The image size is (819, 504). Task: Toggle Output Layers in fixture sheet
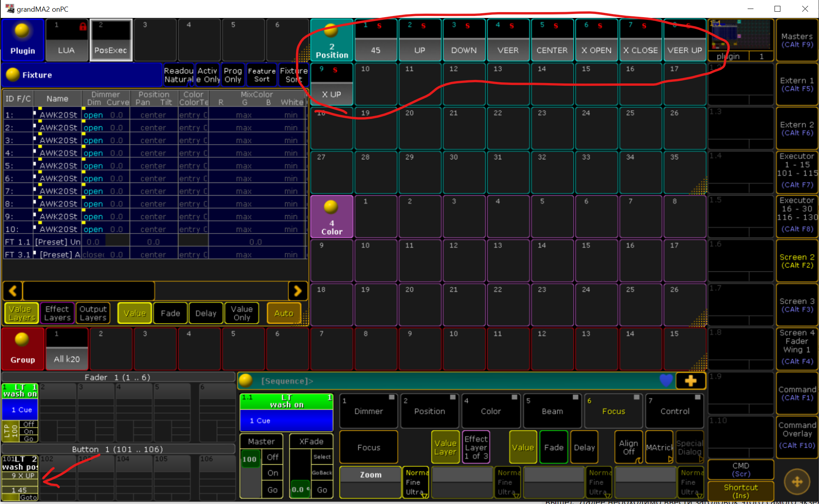pyautogui.click(x=93, y=313)
